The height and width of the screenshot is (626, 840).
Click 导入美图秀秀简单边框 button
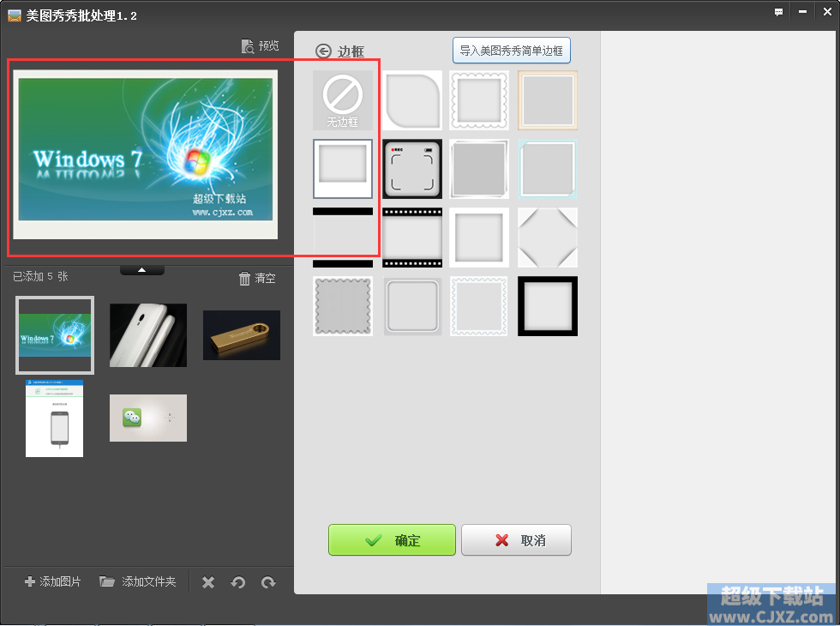(511, 51)
